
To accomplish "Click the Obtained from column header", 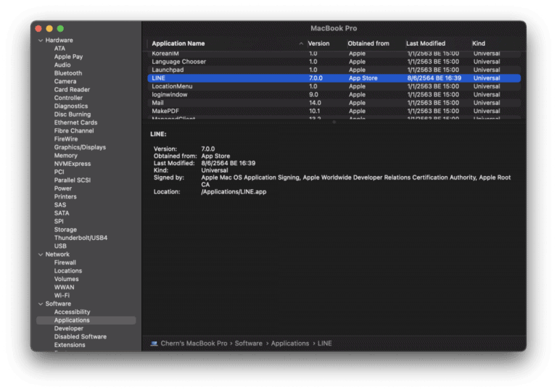I will tap(368, 43).
